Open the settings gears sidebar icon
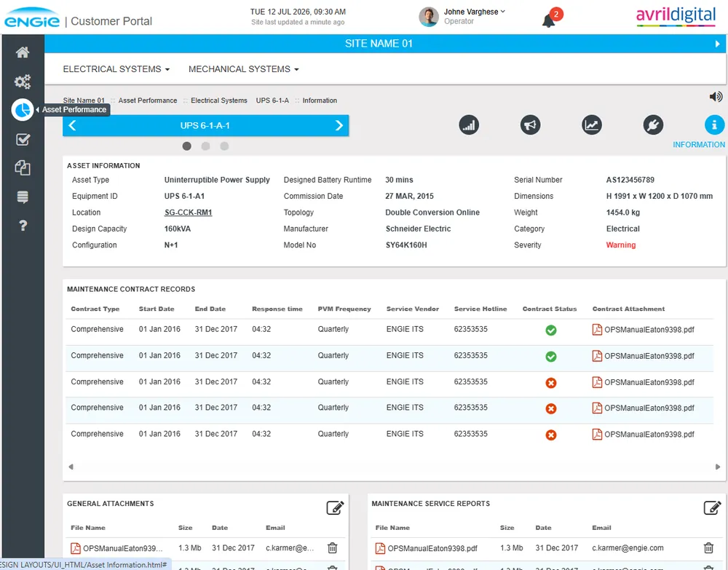Viewport: 728px width, 570px height. click(x=23, y=82)
